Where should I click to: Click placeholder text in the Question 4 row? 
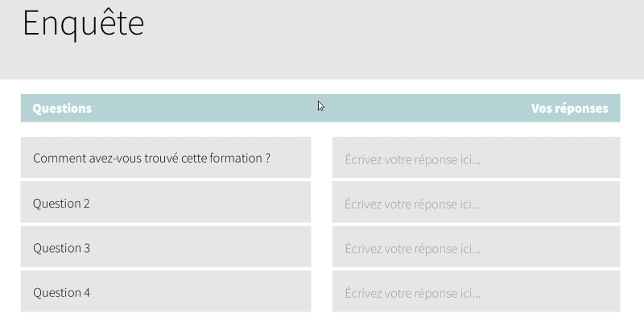click(x=412, y=293)
